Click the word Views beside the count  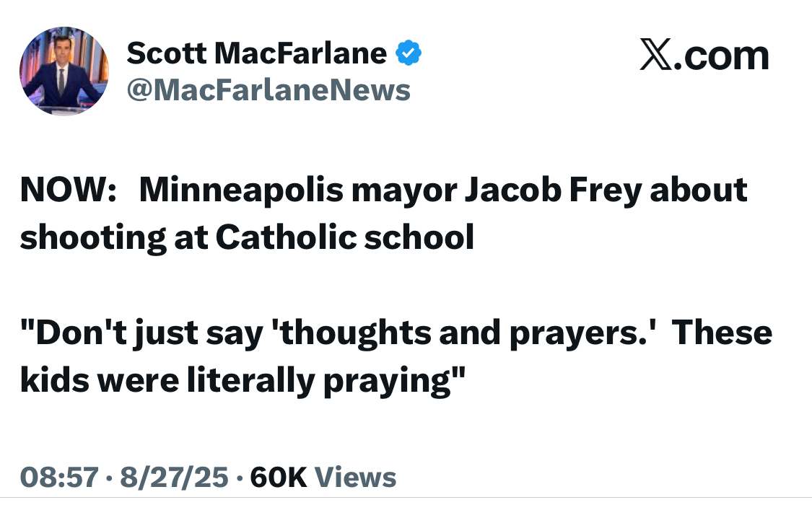357,477
